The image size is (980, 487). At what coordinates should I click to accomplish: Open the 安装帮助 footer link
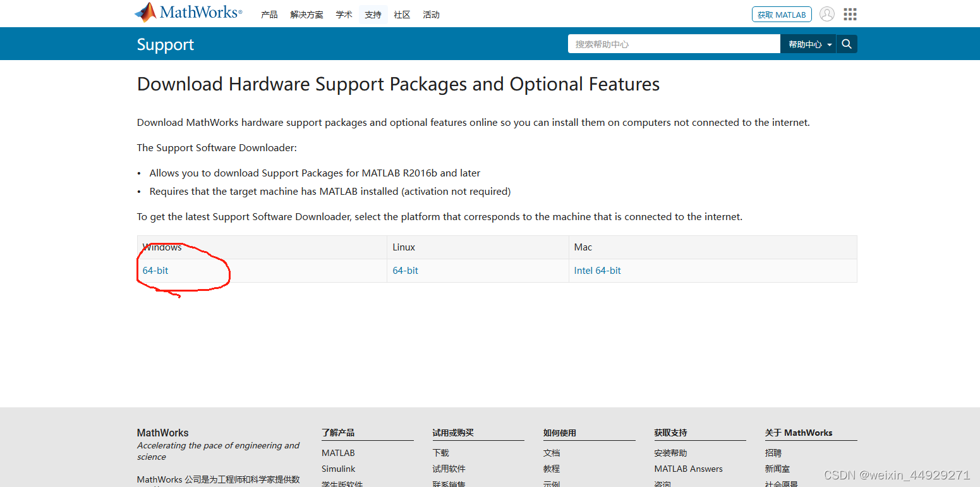670,453
